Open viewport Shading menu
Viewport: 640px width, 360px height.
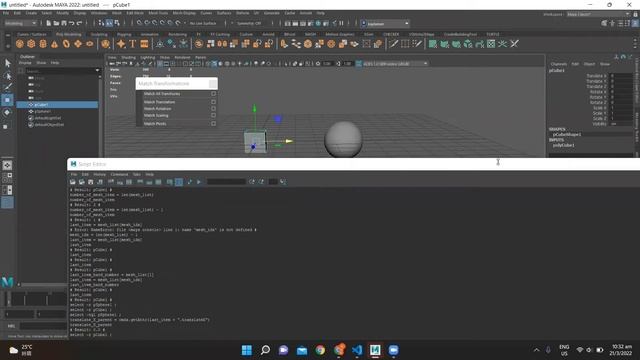point(128,58)
